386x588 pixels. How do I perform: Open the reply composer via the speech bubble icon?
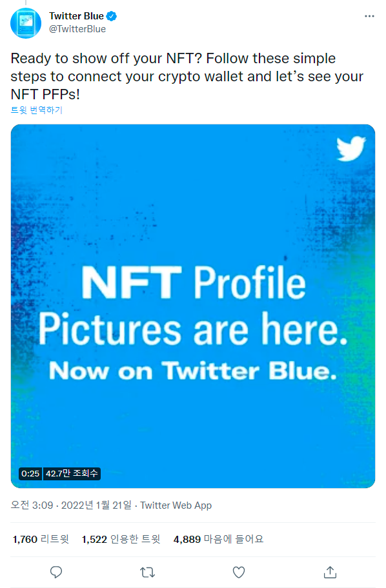click(x=56, y=572)
